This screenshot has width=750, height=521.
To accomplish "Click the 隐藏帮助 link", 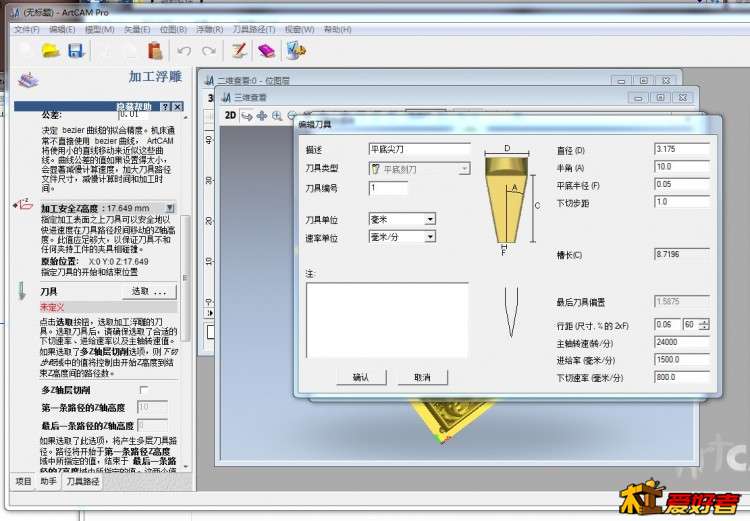I will click(134, 107).
